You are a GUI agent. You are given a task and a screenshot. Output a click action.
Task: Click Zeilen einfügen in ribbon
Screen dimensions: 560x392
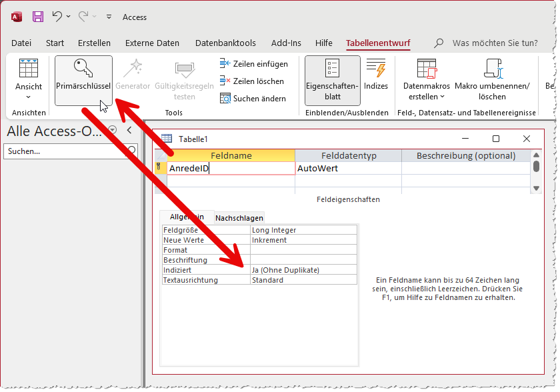click(253, 64)
